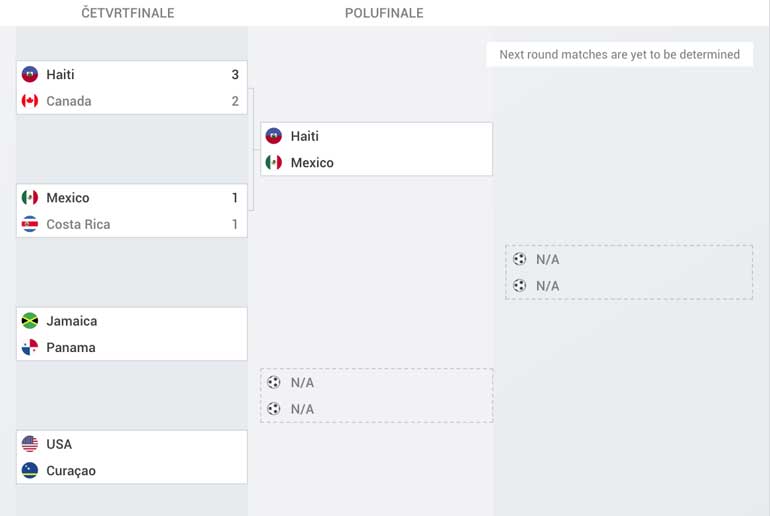This screenshot has width=770, height=516.
Task: Click Haiti's score of 3
Action: pyautogui.click(x=235, y=75)
